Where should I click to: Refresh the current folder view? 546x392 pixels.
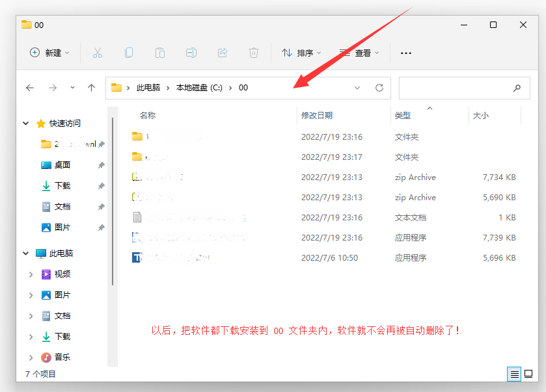(x=379, y=88)
